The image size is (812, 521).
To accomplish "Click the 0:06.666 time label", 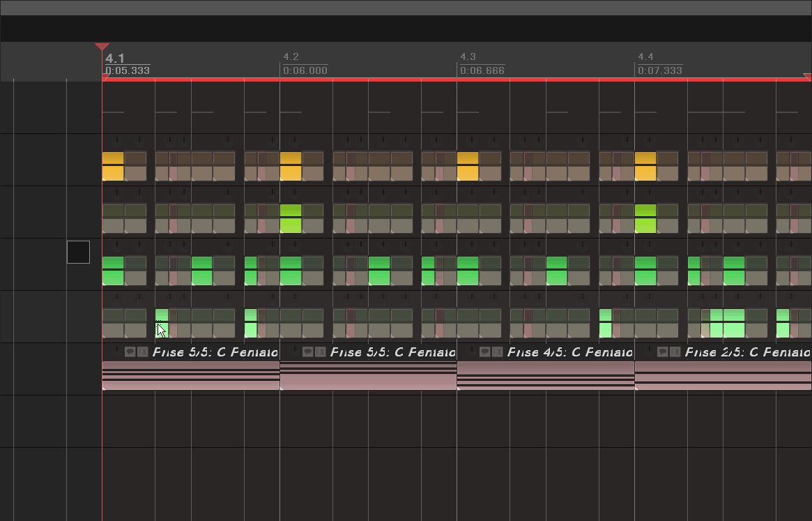I will tap(482, 70).
